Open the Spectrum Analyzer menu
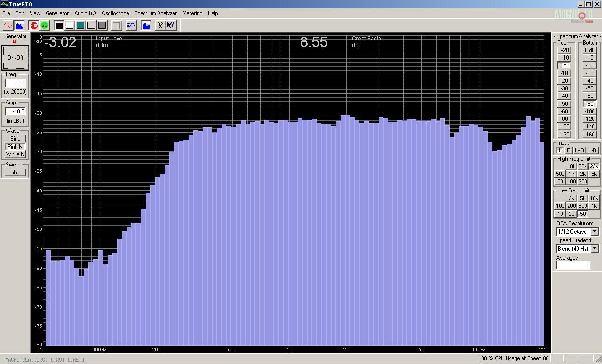 [156, 13]
